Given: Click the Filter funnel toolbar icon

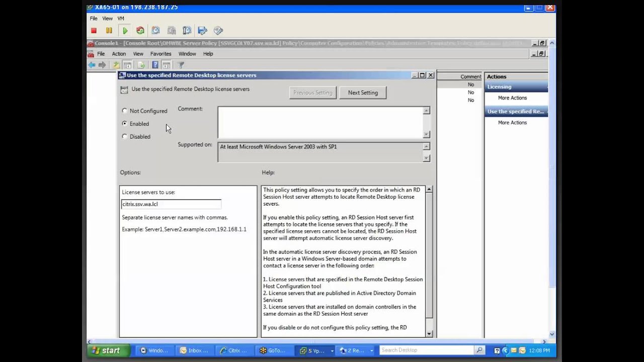Looking at the screenshot, I should 181,65.
